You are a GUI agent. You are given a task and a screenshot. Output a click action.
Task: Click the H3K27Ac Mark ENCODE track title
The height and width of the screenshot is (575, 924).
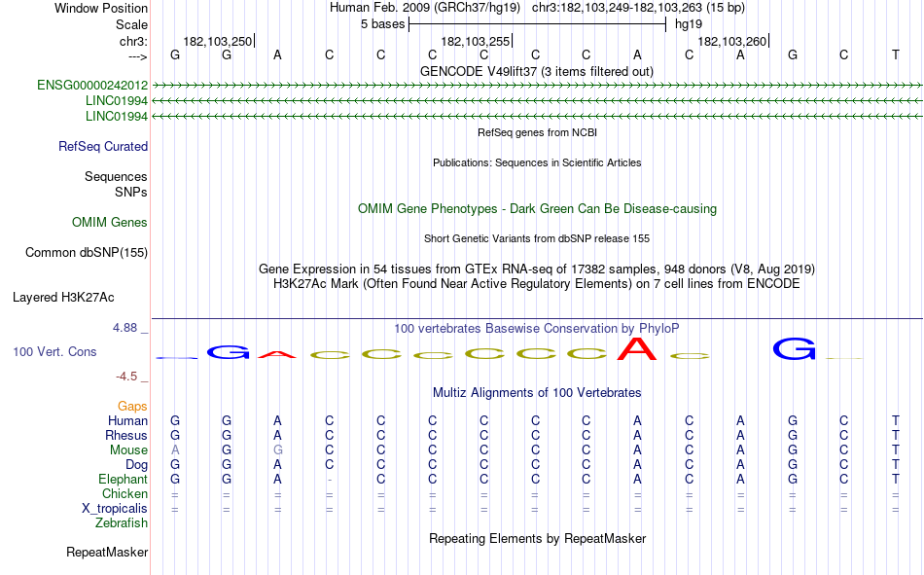pyautogui.click(x=537, y=284)
